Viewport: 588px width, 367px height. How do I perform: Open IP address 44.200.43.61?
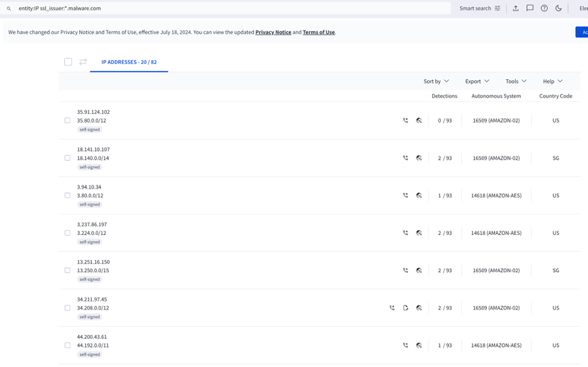pyautogui.click(x=92, y=337)
